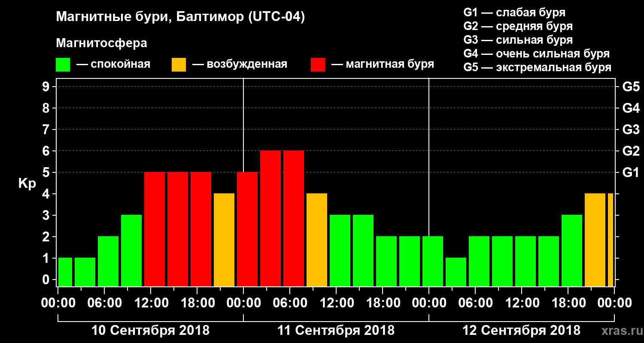Click the orange Kp 4 bar at 09:00 on 11 Сентября
The image size is (644, 343).
pyautogui.click(x=317, y=240)
